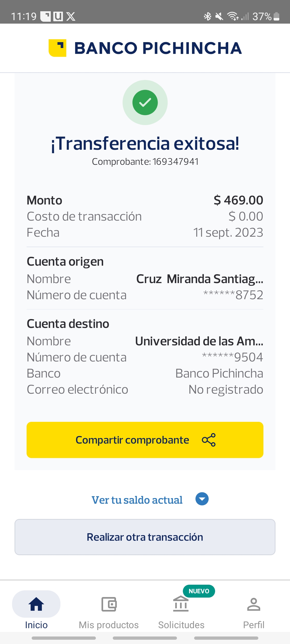Tap the muted sound status icon
The image size is (290, 644).
(x=219, y=16)
